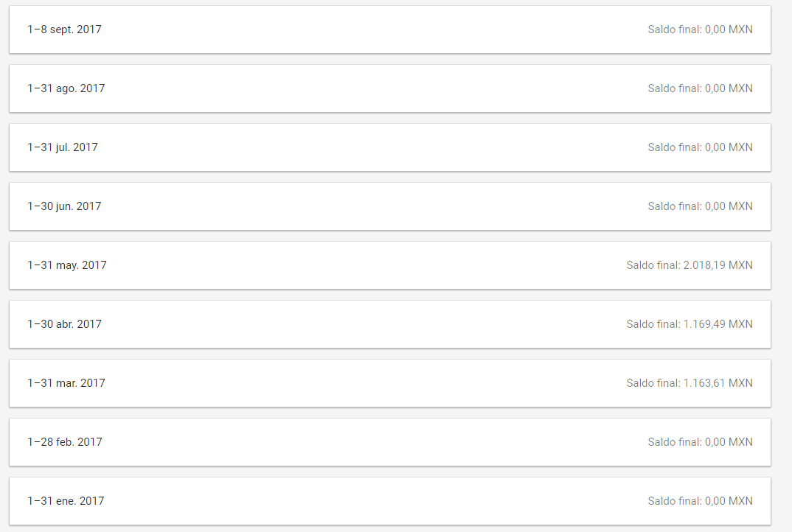Click September's Saldo final 0,00 MXN label
The image size is (792, 532).
(x=700, y=29)
